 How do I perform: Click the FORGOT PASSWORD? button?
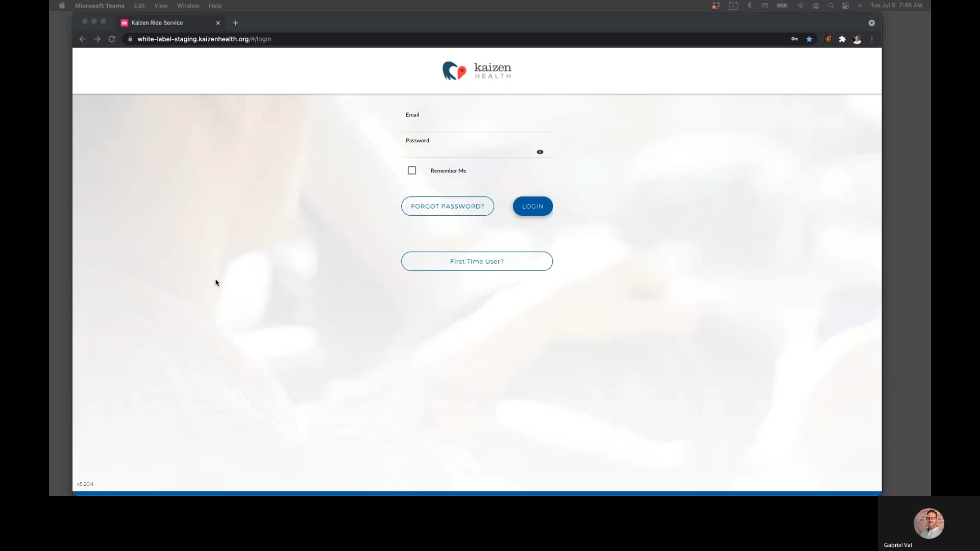coord(447,206)
